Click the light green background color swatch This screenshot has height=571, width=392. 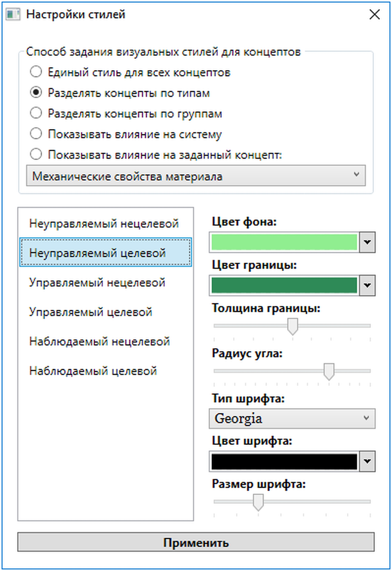284,242
